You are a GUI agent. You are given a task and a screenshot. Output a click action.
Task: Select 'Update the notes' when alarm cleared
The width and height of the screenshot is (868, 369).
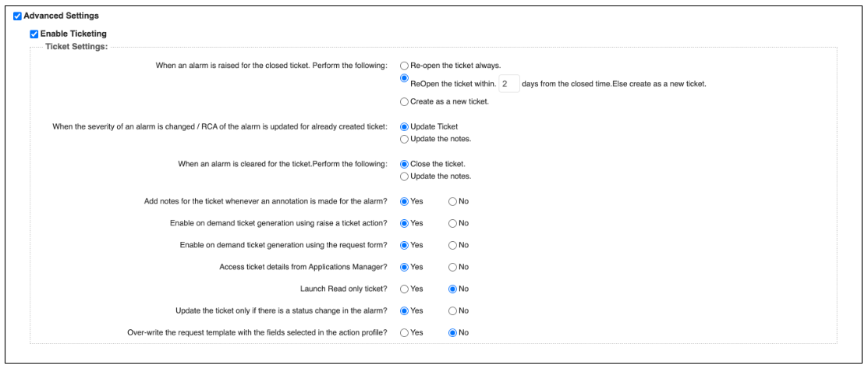404,177
